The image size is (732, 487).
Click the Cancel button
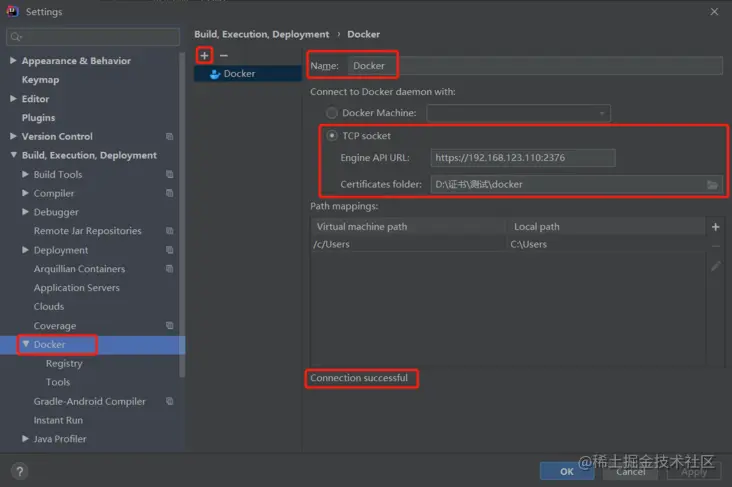click(630, 471)
